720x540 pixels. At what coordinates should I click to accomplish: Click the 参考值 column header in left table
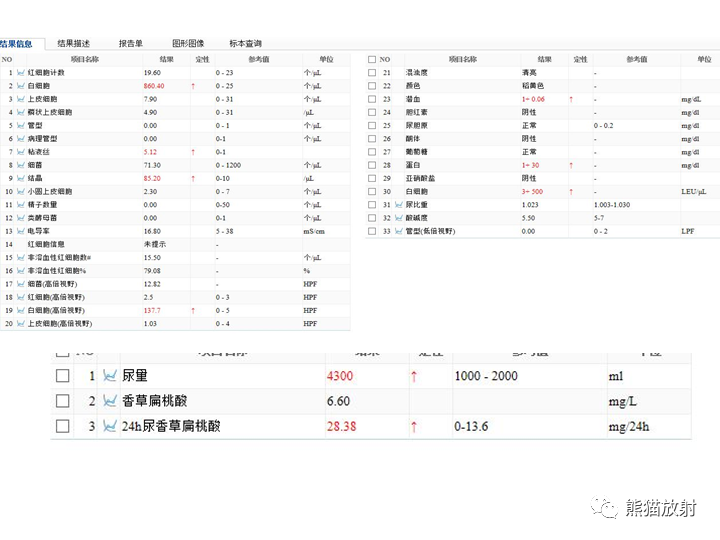point(259,59)
